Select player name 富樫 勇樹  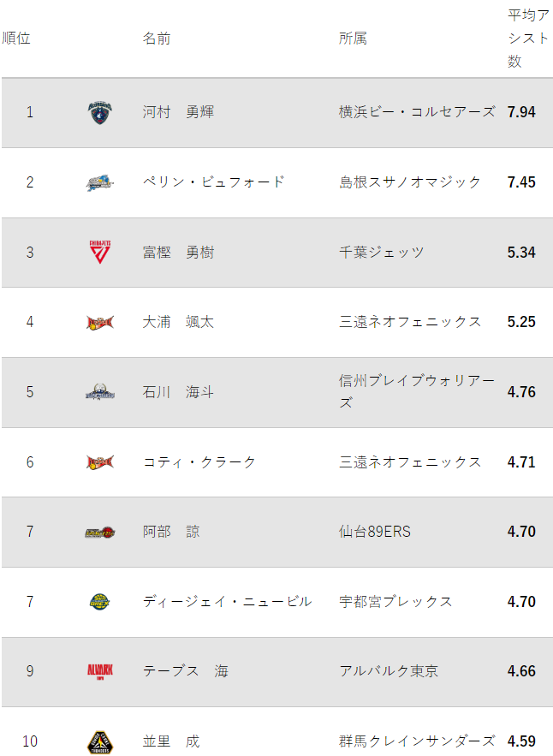(x=178, y=253)
